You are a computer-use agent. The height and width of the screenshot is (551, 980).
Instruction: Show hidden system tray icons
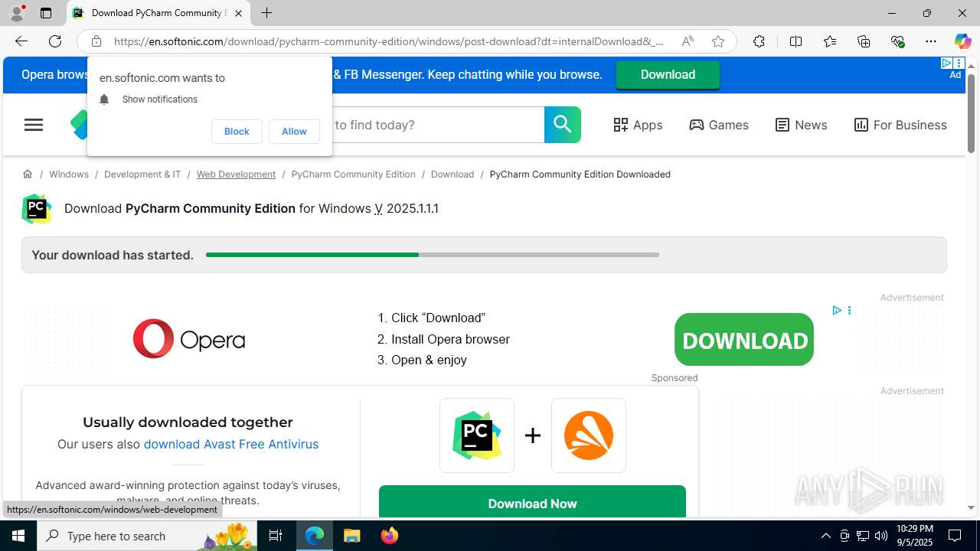coord(825,536)
